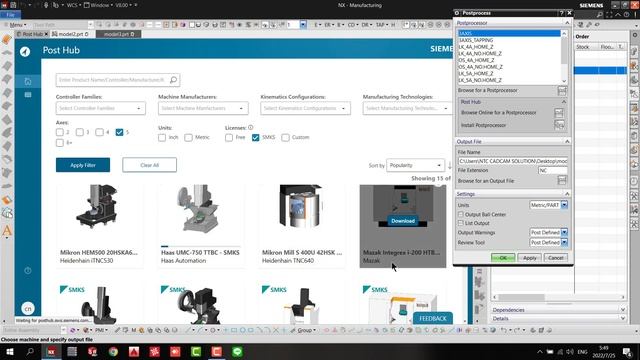Check the Free license checkbox
640x360 pixels.
pos(229,138)
